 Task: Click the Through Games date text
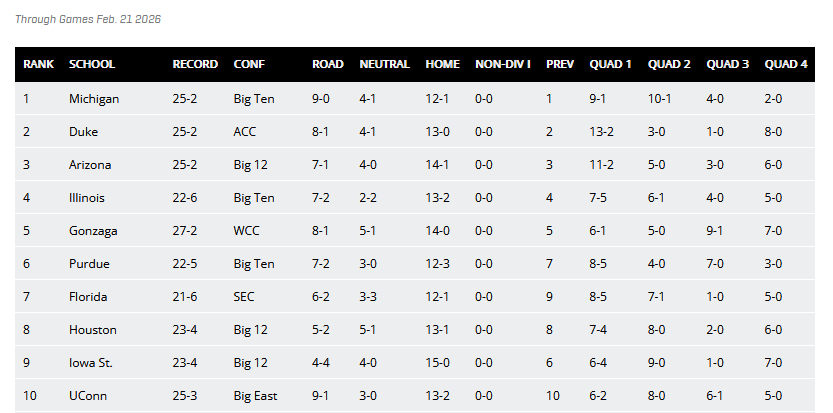pos(88,19)
